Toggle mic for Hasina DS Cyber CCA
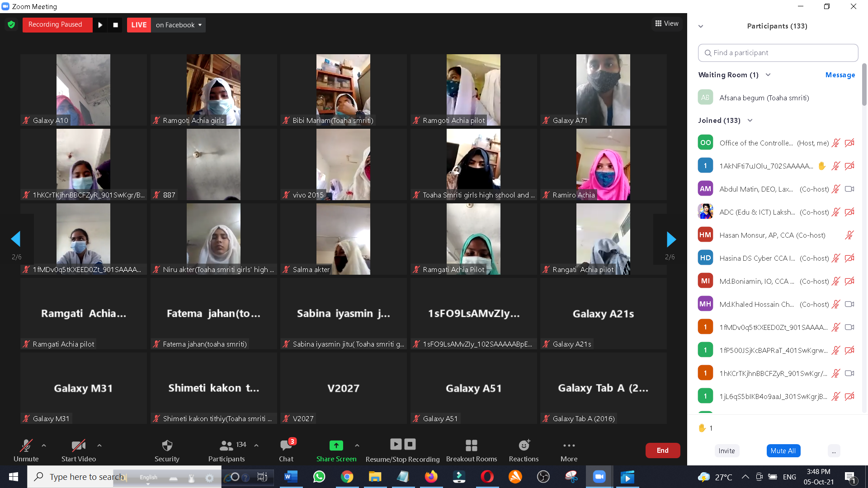 [x=836, y=258]
